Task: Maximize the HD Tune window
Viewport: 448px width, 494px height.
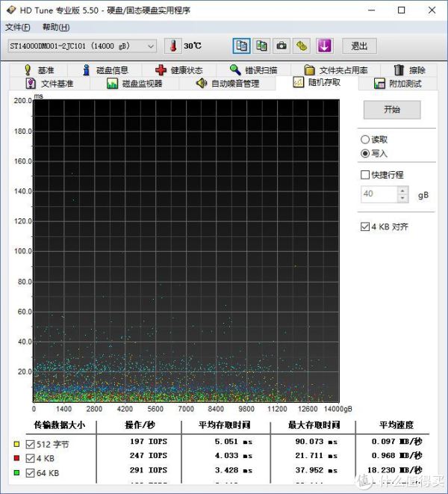Action: [x=402, y=10]
